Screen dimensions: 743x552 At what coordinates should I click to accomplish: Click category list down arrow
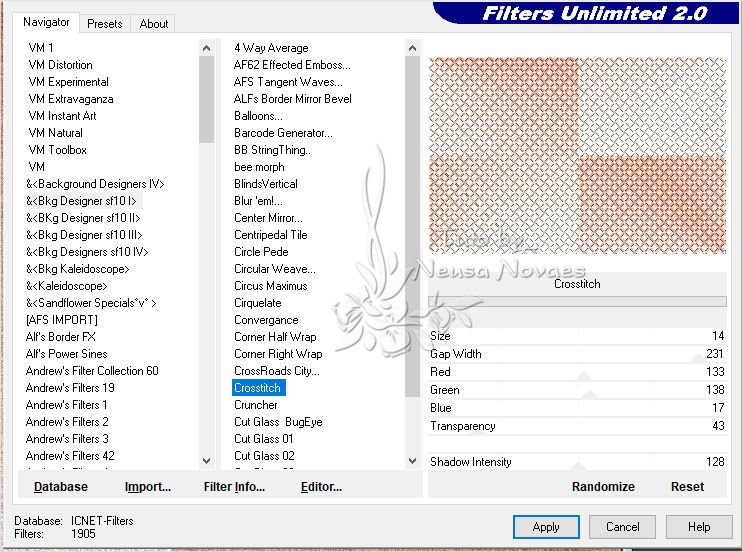(x=206, y=461)
